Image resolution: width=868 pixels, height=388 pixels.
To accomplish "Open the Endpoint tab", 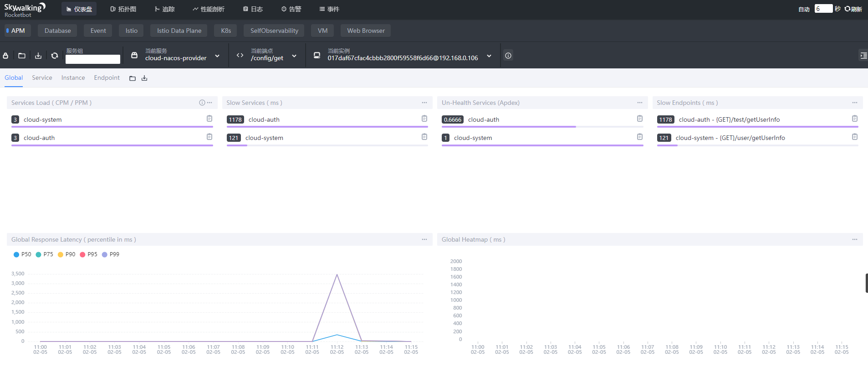I will point(107,78).
